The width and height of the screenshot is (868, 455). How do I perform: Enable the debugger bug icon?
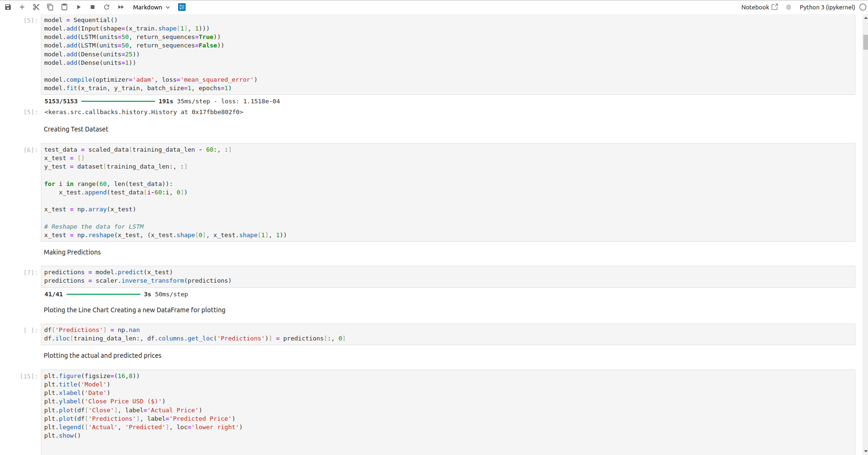[x=789, y=7]
